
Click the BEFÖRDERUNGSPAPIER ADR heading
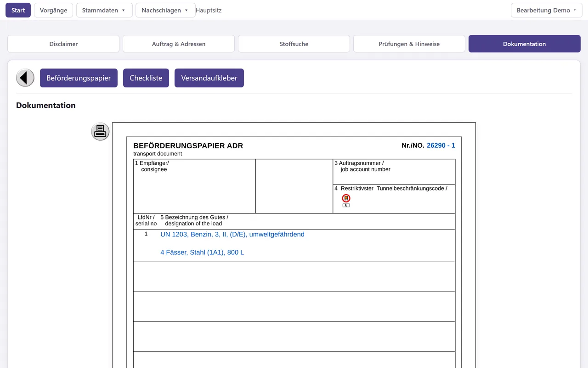(188, 146)
